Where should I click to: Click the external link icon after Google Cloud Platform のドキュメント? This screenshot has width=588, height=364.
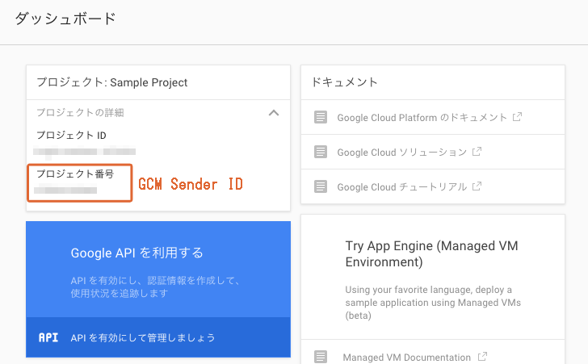pyautogui.click(x=517, y=116)
